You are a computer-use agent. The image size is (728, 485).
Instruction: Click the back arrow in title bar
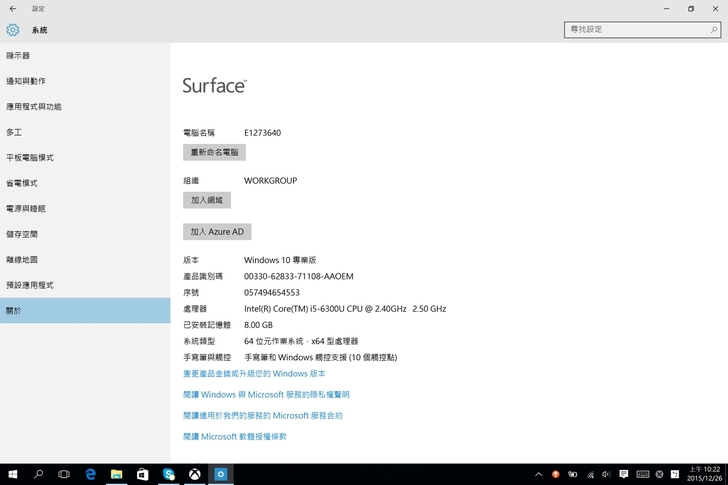(x=12, y=8)
